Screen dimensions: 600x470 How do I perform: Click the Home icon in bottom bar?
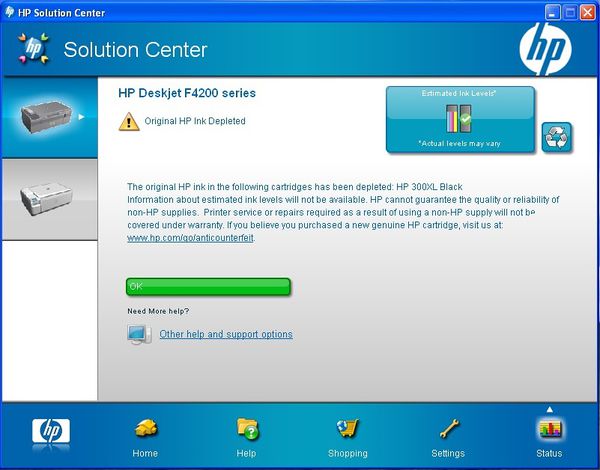[x=145, y=429]
